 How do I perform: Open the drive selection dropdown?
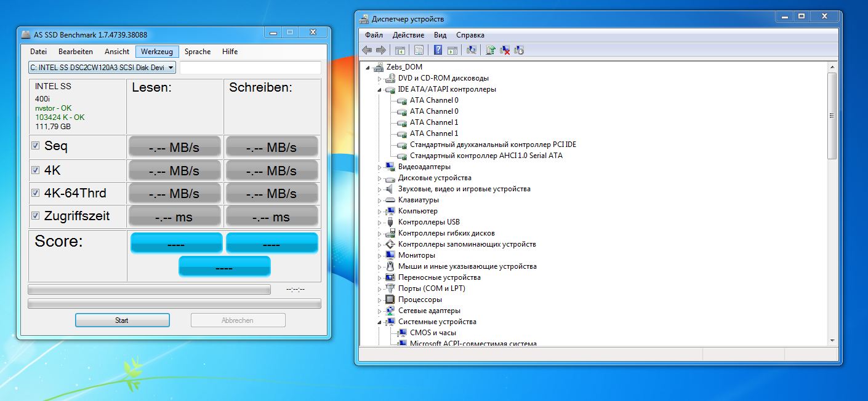coord(102,68)
